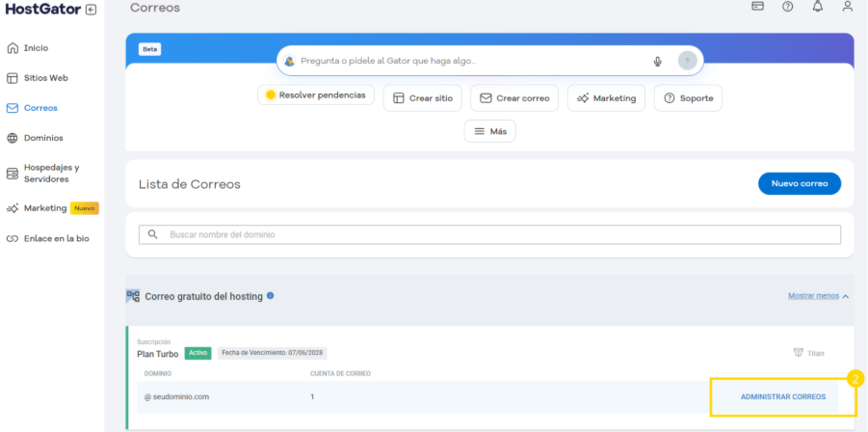Open the user account profile icon
868x432 pixels.
tap(847, 7)
